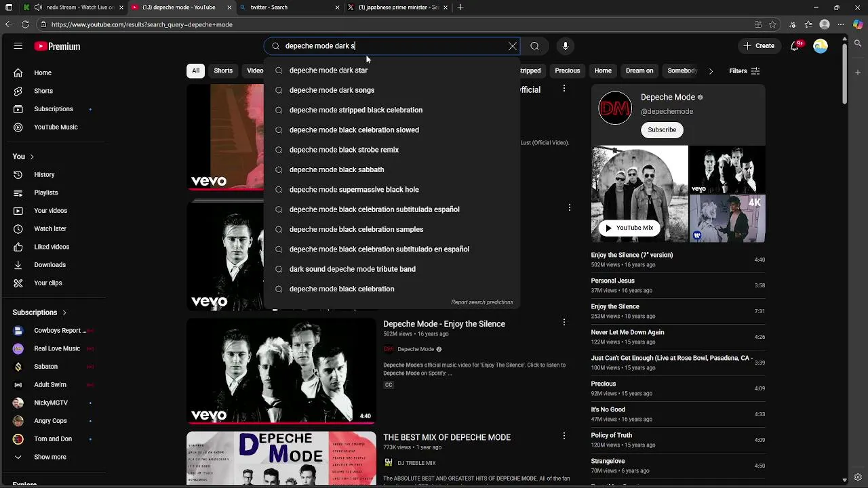
Task: Choose suggestion 'depeche mode dark star'
Action: click(x=392, y=70)
